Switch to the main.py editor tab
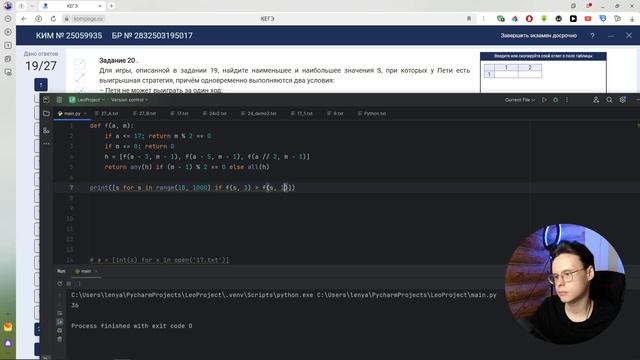640x360 pixels. [x=72, y=113]
